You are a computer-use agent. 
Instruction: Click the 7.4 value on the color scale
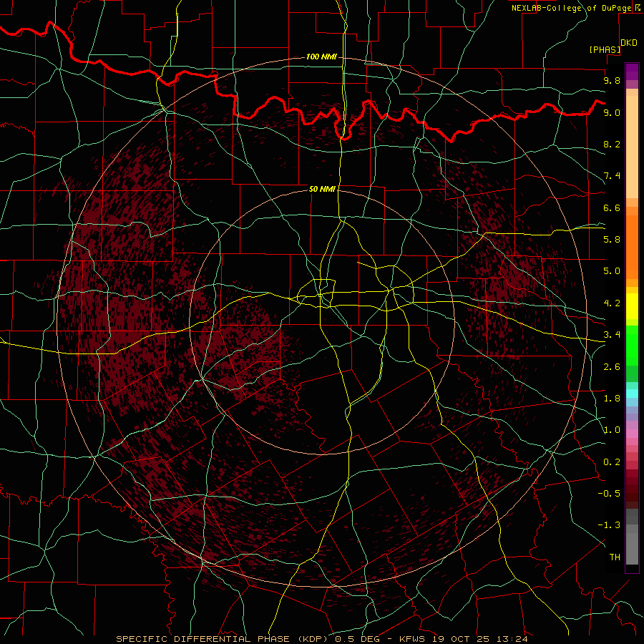click(612, 176)
